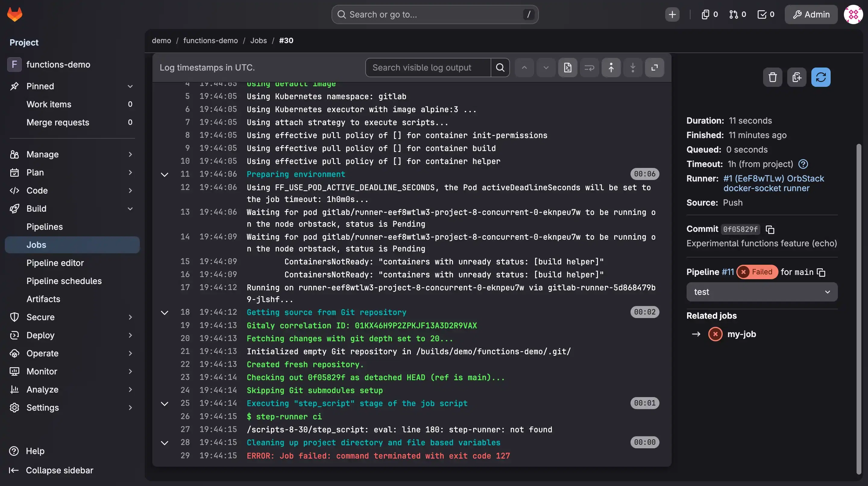Go to Jobs breadcrumb

coord(259,40)
